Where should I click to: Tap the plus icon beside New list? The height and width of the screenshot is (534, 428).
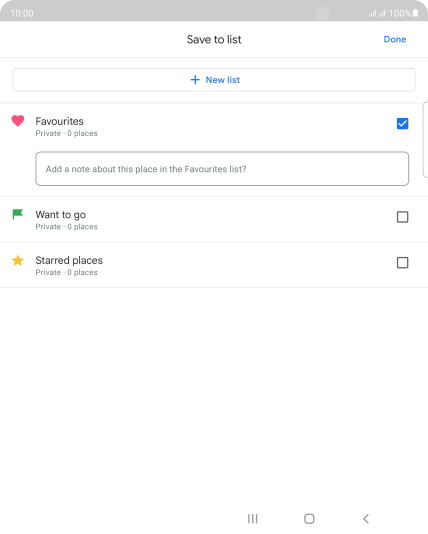[195, 80]
